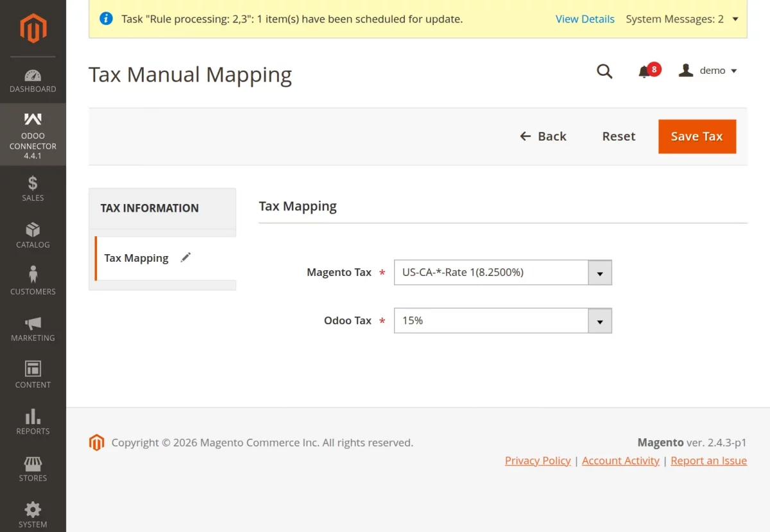Open the Odoo Connector 4.4.1 menu
Image resolution: width=770 pixels, height=532 pixels.
33,135
